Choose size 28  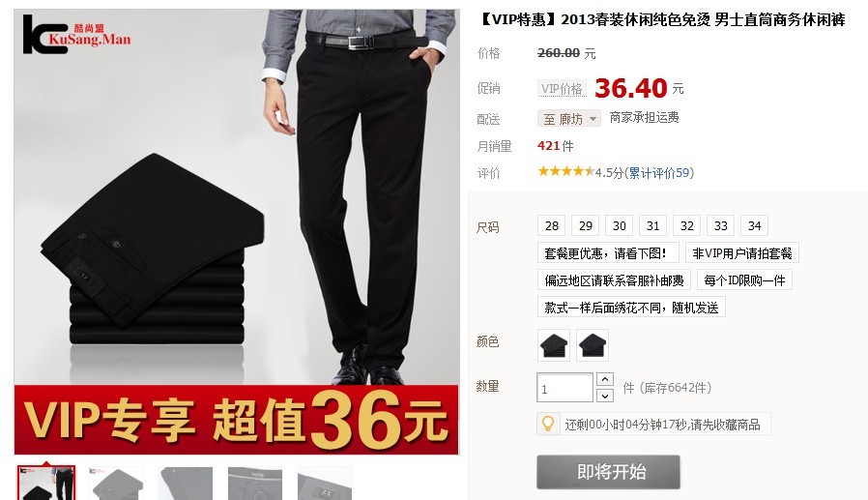click(552, 226)
